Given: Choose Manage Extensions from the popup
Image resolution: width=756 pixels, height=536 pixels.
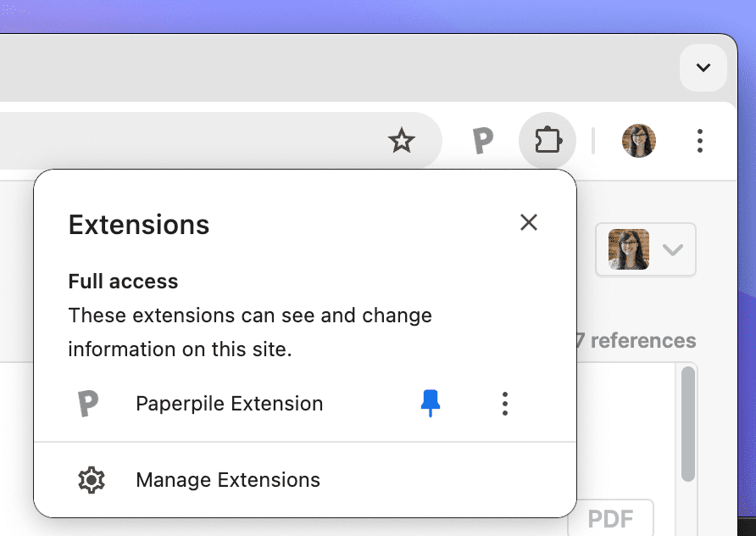Looking at the screenshot, I should [227, 480].
